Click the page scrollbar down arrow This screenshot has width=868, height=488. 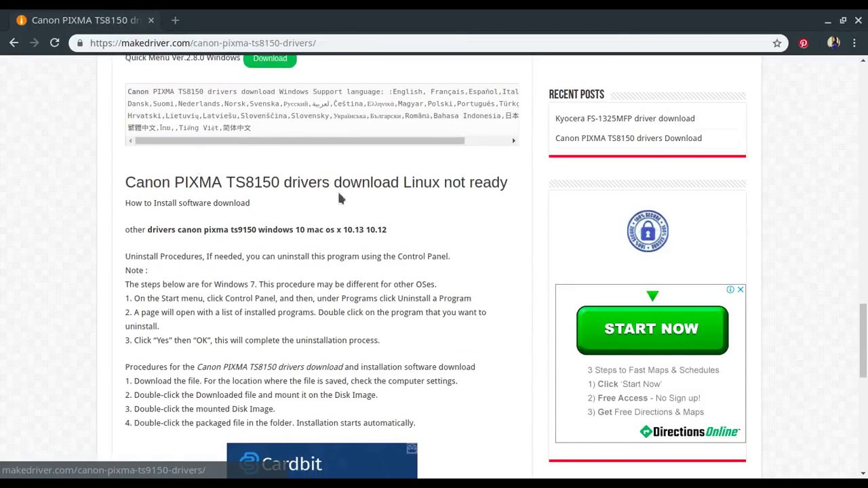[863, 473]
